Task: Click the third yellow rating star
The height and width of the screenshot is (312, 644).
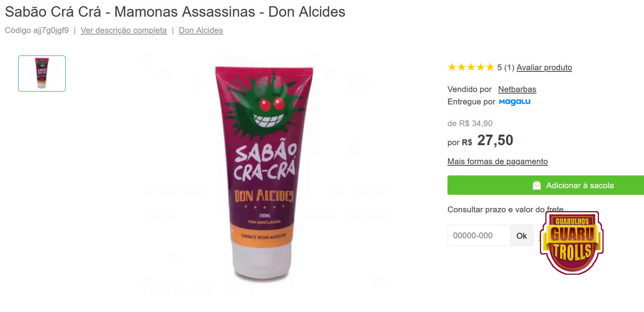Action: click(x=471, y=68)
